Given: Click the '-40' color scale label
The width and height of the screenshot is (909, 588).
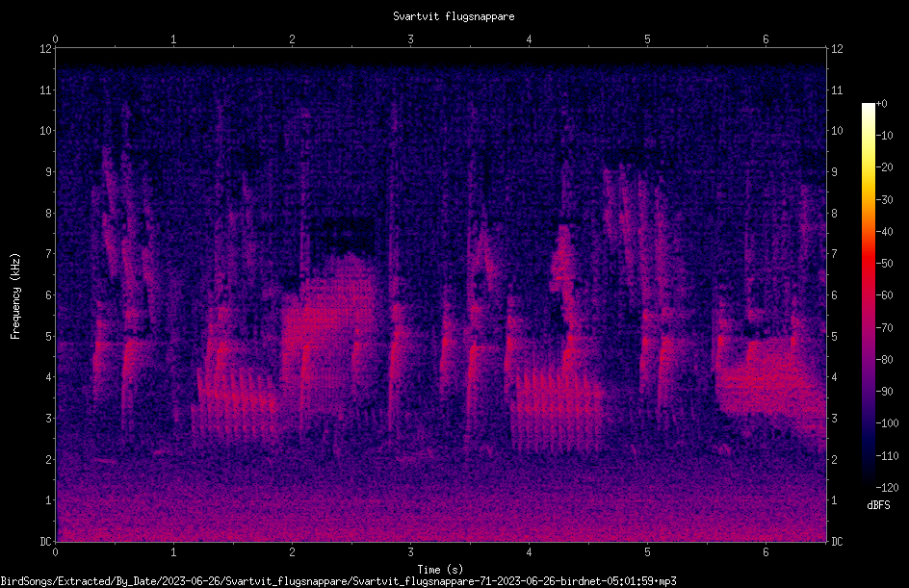Looking at the screenshot, I should click(x=884, y=232).
